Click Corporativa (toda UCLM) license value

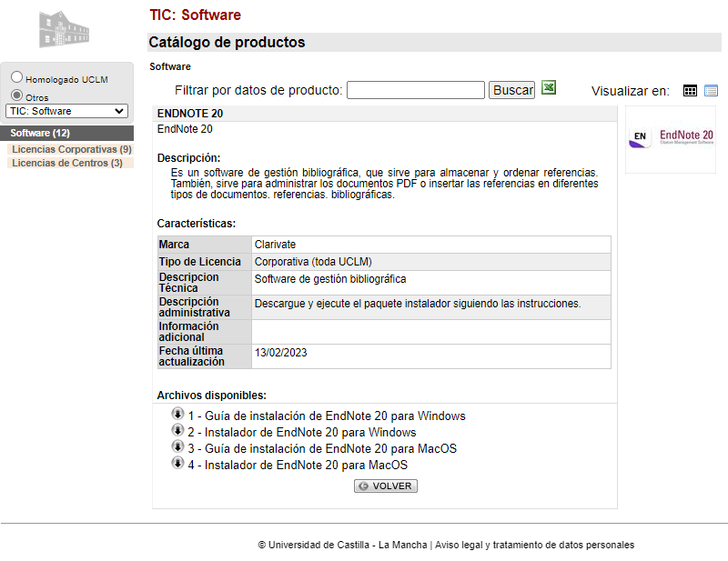pyautogui.click(x=313, y=262)
